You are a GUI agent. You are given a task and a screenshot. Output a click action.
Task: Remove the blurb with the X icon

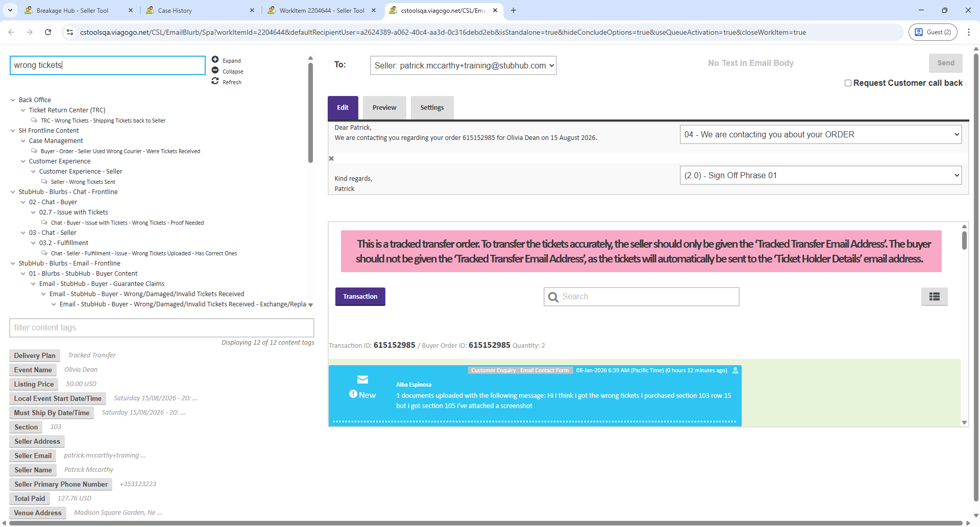pos(331,159)
